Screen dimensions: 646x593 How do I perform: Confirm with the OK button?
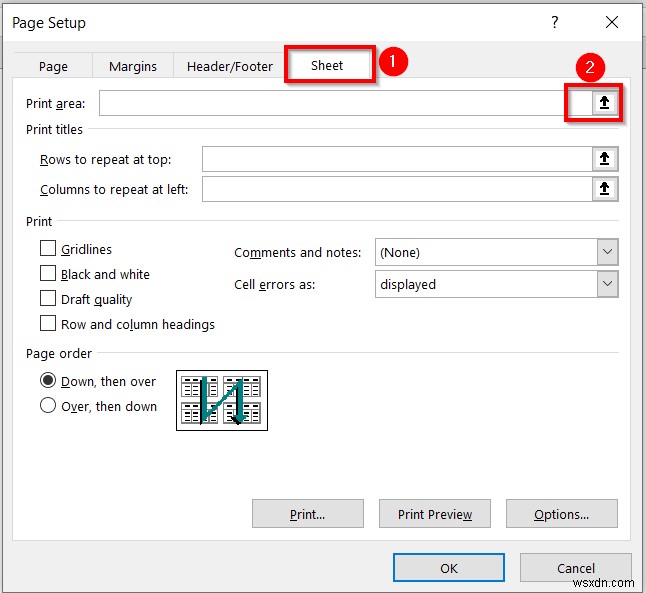449,568
